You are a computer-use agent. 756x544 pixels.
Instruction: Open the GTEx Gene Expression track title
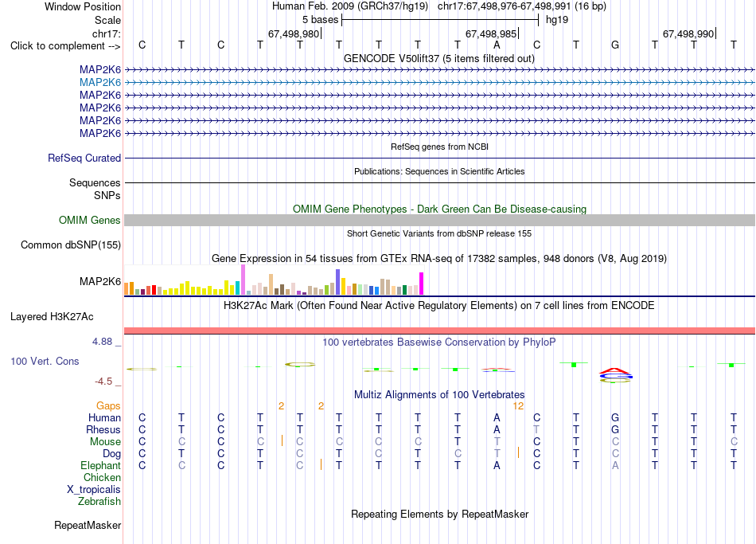pyautogui.click(x=439, y=258)
